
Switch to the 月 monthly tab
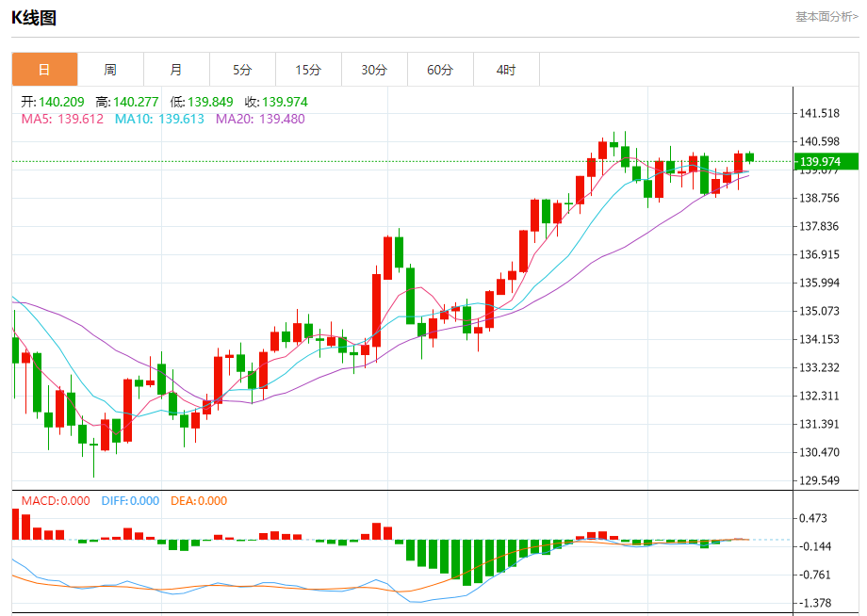pos(176,70)
